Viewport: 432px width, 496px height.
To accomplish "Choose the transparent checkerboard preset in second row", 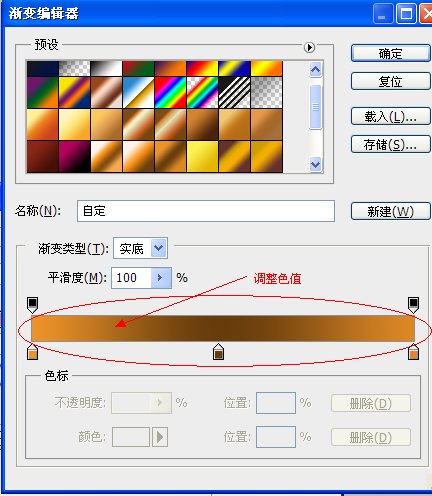I will click(266, 93).
